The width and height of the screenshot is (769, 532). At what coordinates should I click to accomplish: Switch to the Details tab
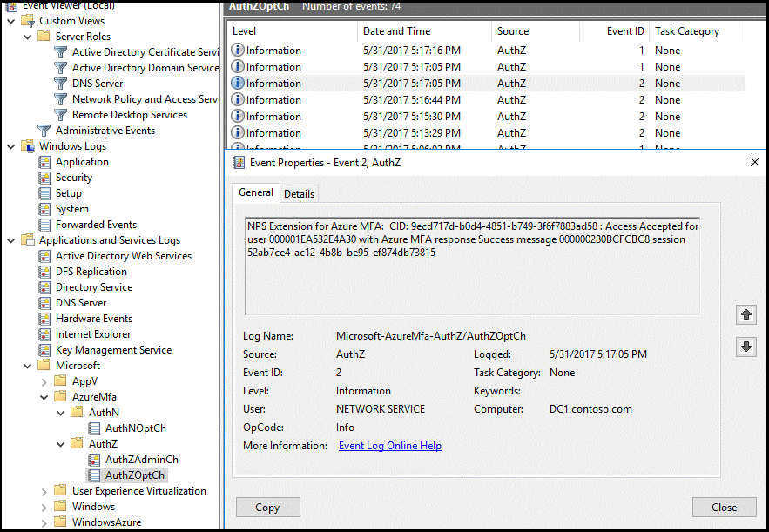(300, 193)
